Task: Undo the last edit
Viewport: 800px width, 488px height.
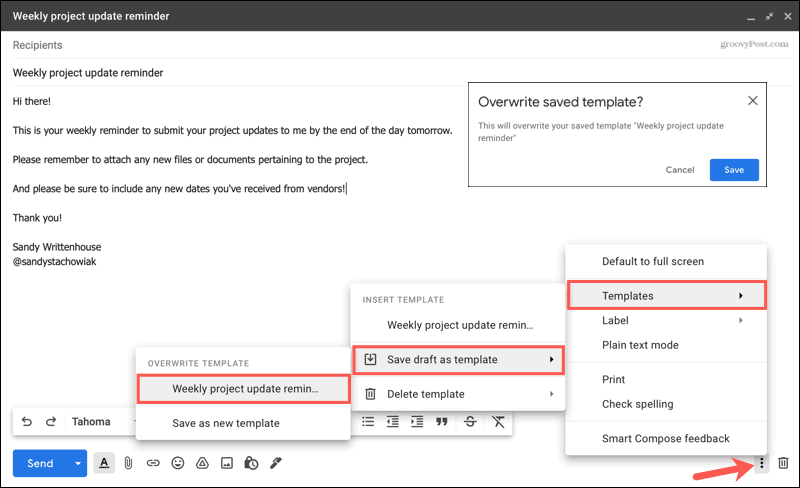Action: (27, 422)
